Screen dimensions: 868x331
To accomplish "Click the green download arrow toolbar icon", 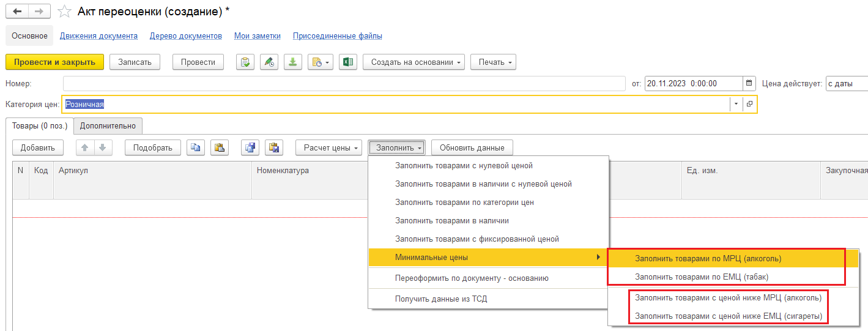I will click(x=293, y=62).
